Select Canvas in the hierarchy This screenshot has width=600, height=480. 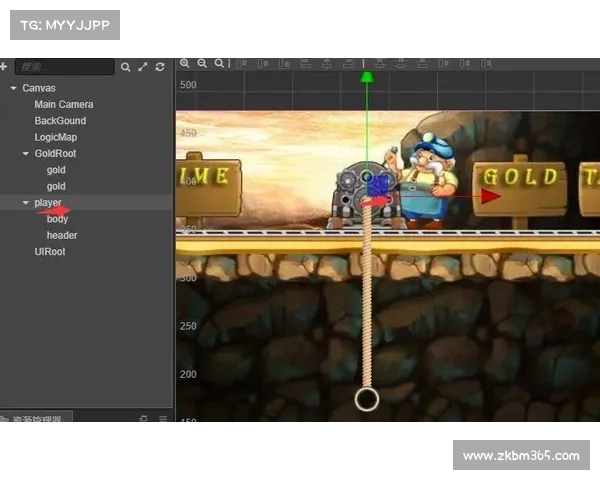[x=39, y=88]
